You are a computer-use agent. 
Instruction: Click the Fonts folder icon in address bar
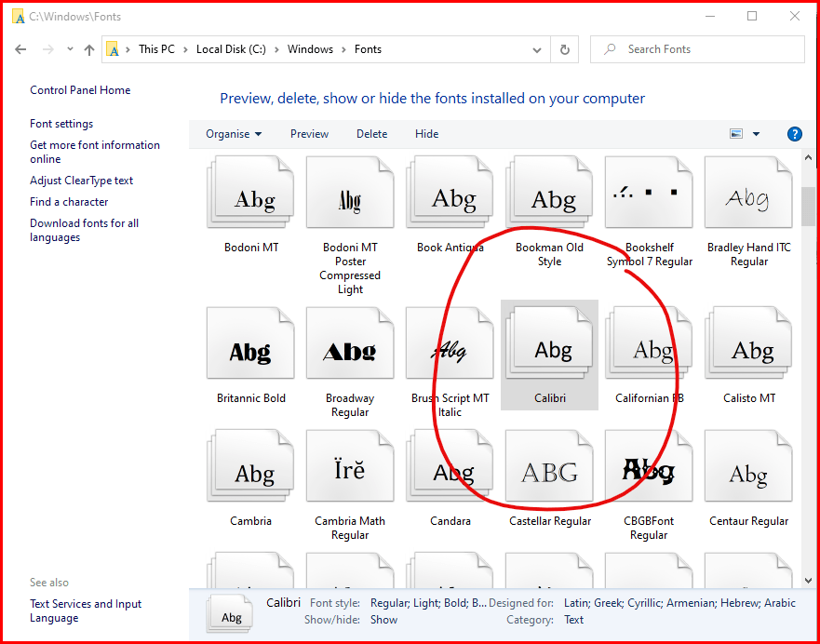[x=113, y=49]
